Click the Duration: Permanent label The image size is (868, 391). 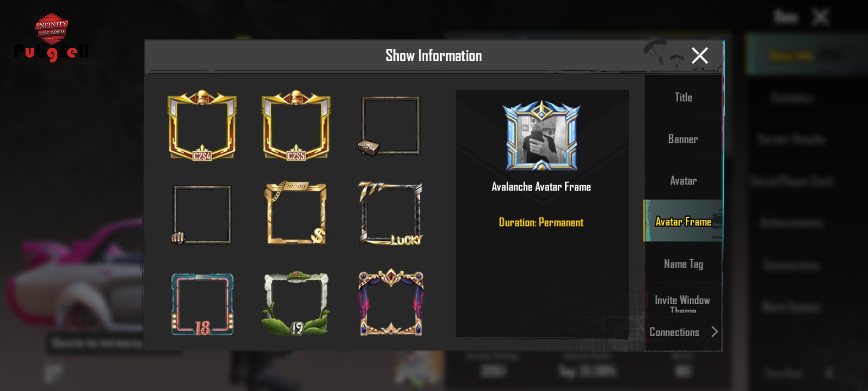541,222
